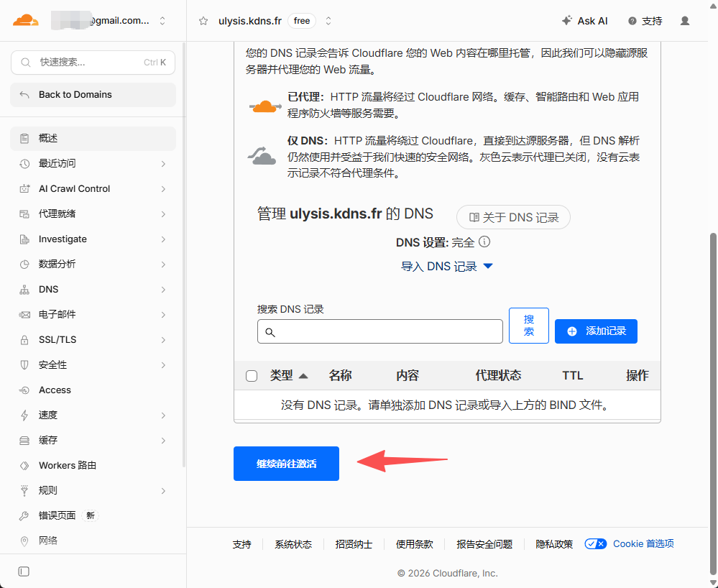Open 概述 in the sidebar

point(93,138)
